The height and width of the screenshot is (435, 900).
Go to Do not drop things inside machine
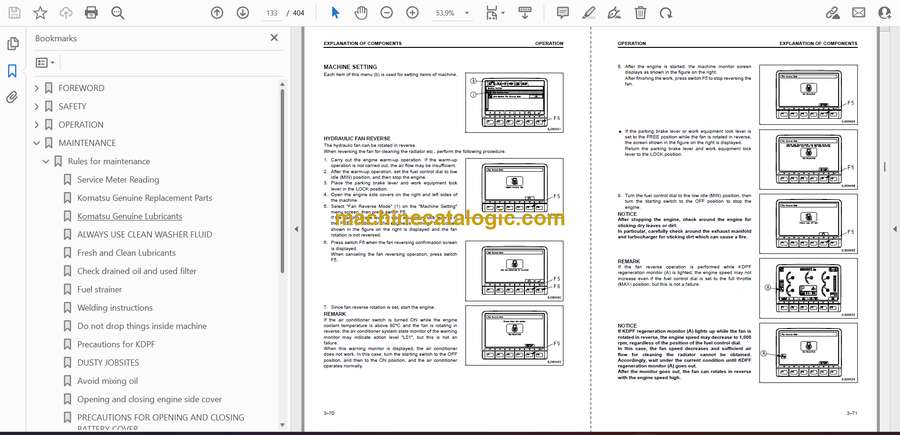click(142, 326)
